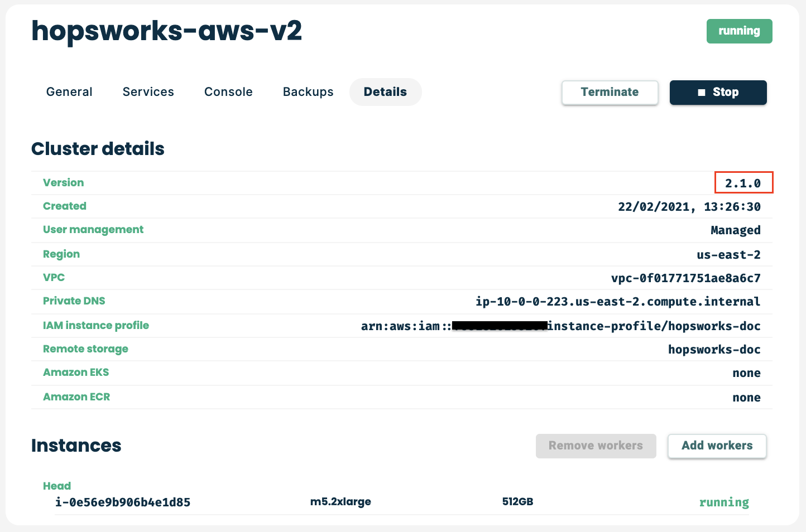The image size is (806, 532).
Task: Click the Private DNS label
Action: [x=74, y=301]
